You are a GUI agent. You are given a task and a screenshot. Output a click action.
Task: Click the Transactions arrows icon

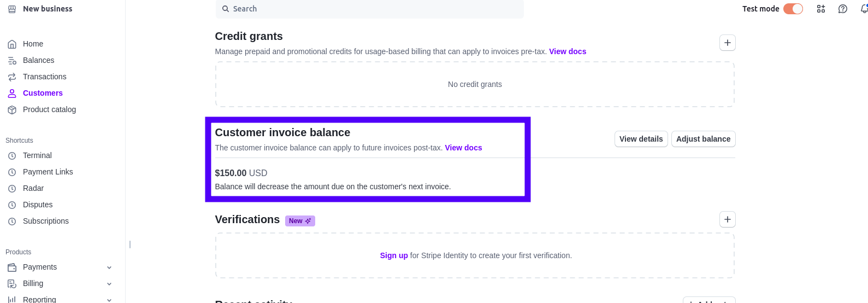click(12, 77)
